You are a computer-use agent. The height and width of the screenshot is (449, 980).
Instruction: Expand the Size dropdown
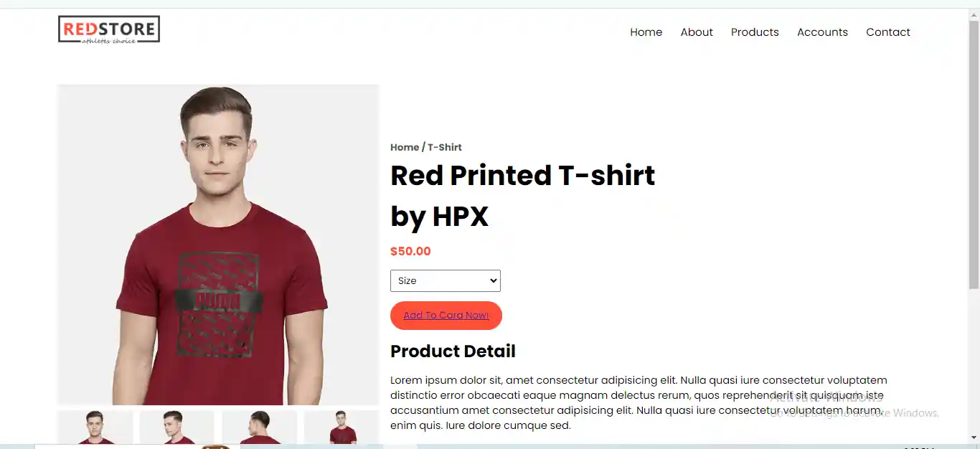coord(446,280)
